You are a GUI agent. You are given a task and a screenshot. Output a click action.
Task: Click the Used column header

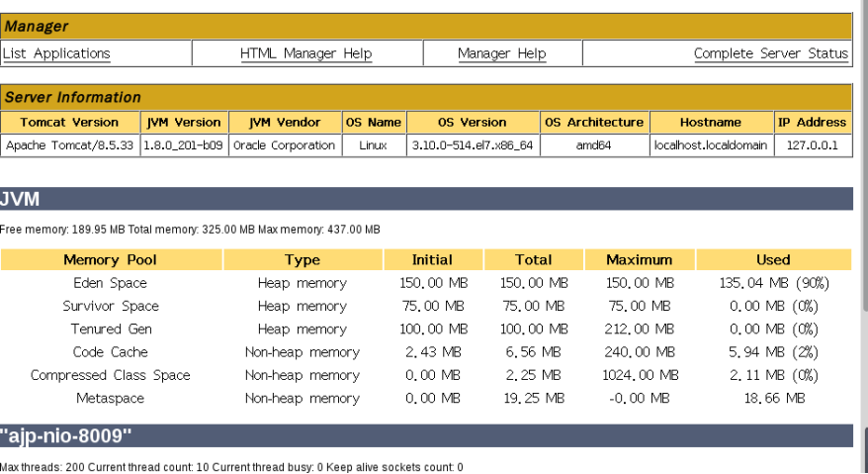coord(773,259)
